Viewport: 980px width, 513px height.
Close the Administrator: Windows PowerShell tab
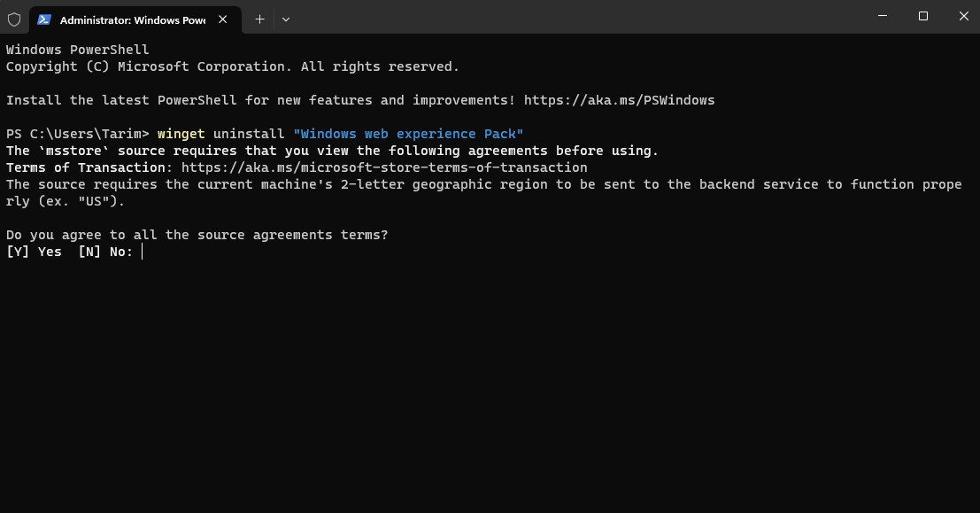coord(222,19)
